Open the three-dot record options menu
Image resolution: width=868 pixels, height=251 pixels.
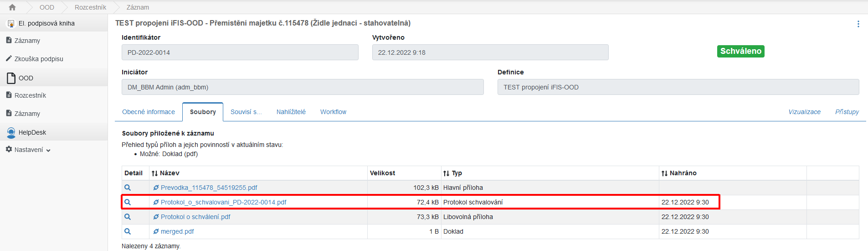pos(858,24)
